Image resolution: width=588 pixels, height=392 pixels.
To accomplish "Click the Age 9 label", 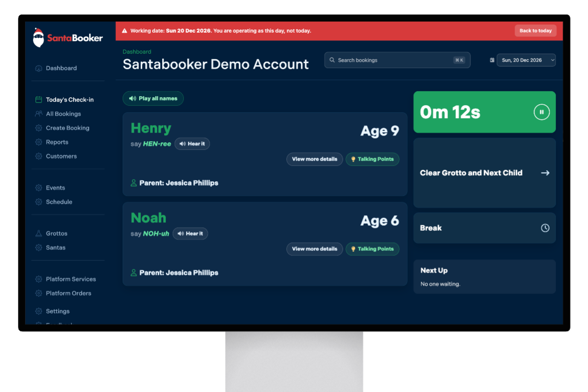I will pos(379,131).
